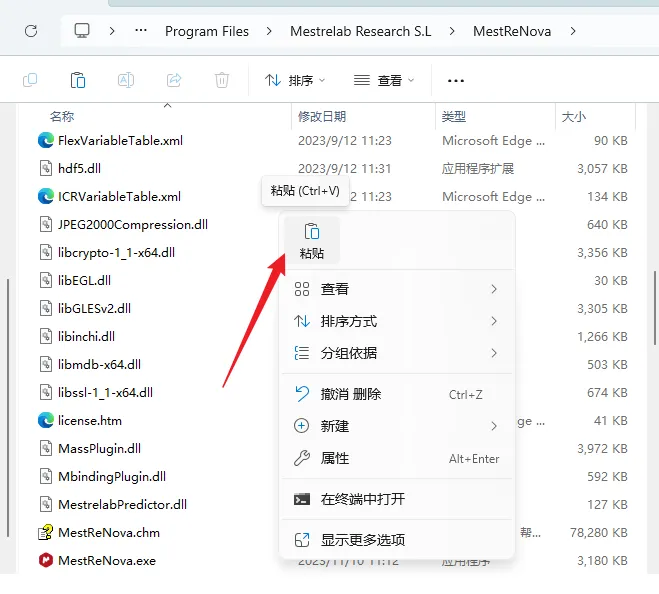Click 应用程序扩展 type of hdf5.dll
659x594 pixels.
tap(478, 169)
